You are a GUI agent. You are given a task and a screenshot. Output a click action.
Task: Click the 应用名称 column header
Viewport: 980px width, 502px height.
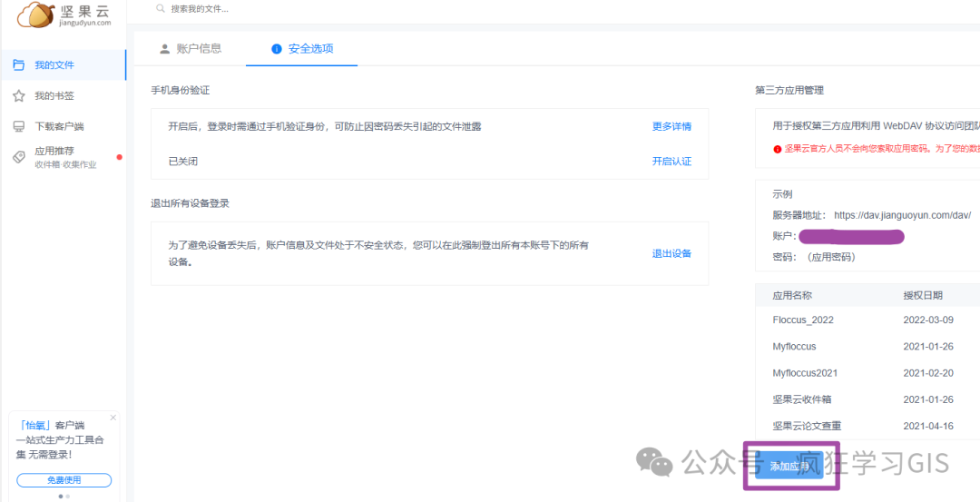click(x=792, y=295)
